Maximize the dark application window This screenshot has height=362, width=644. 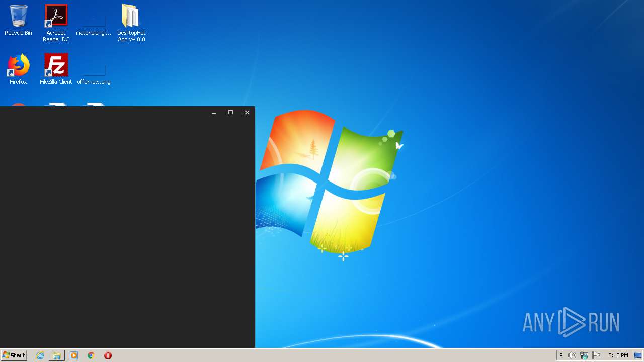pos(230,113)
